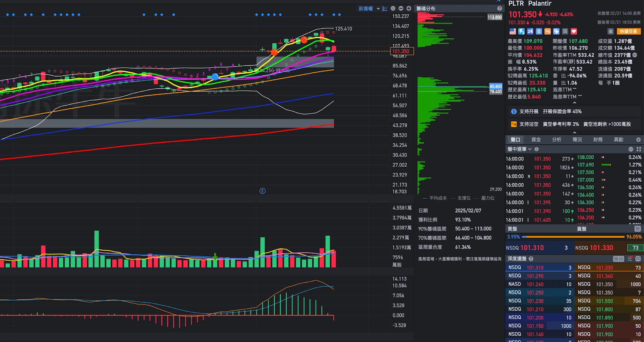Click depth ask row 101.550 size 704
Viewport: 644px width, 342px height.
[609, 301]
